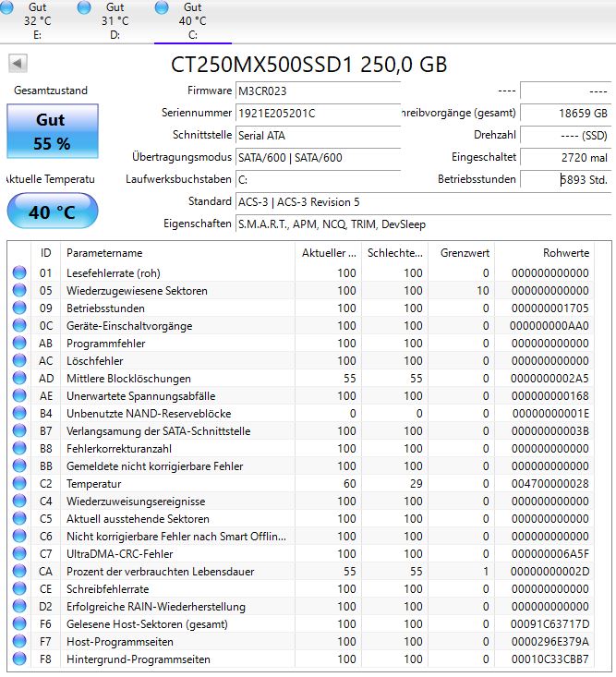Click raw value 0000296E379A
This screenshot has width=616, height=677.
[550, 642]
